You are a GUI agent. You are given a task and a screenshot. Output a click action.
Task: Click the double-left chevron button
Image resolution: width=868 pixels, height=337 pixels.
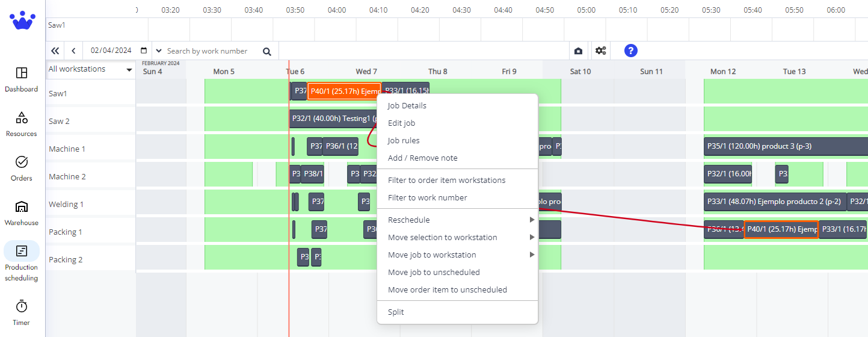(x=55, y=51)
